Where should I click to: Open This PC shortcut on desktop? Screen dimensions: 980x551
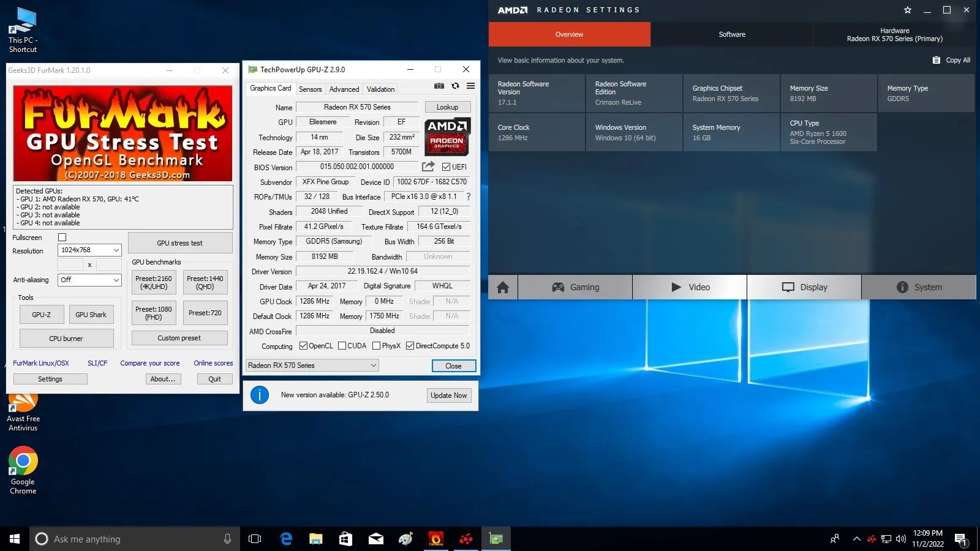pyautogui.click(x=23, y=31)
